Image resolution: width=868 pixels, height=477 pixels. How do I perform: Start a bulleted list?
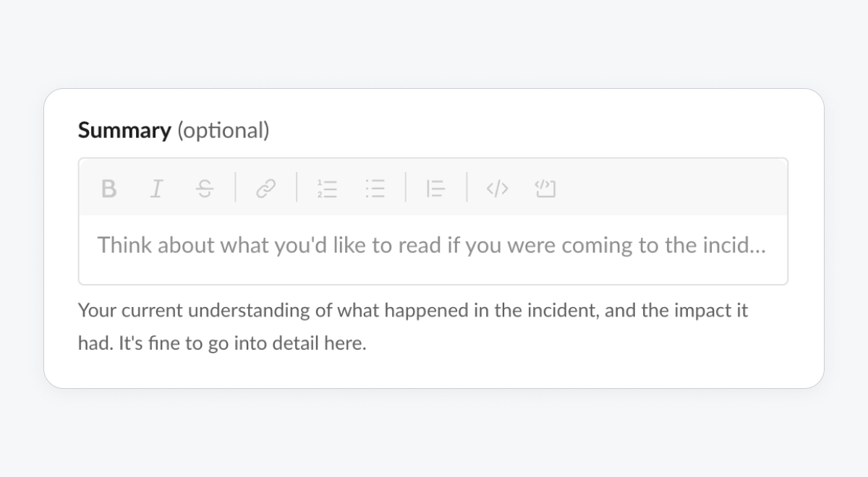tap(375, 189)
